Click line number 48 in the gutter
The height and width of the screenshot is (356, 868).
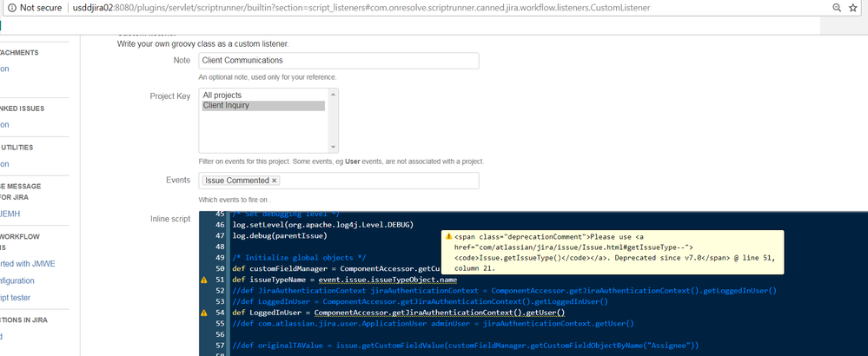[220, 247]
